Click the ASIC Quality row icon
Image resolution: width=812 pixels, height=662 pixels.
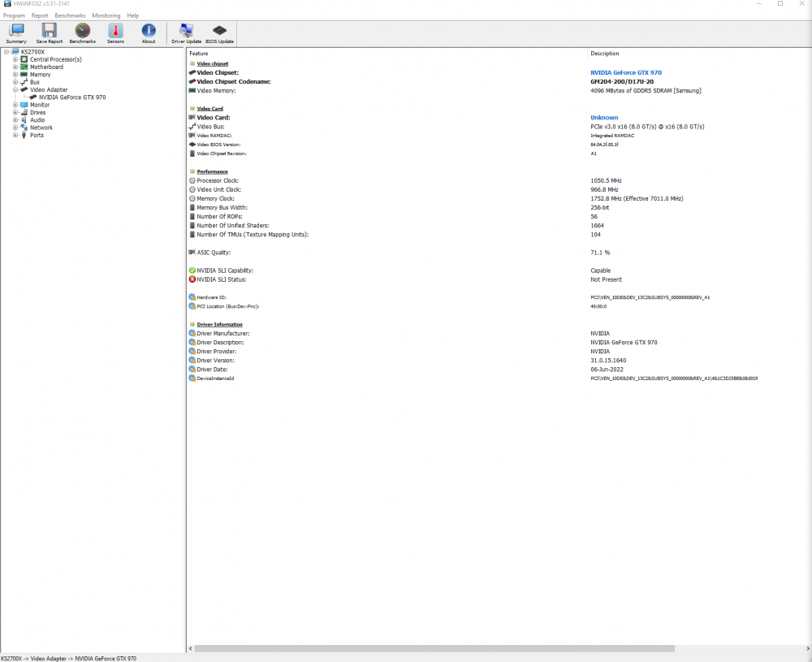click(192, 253)
